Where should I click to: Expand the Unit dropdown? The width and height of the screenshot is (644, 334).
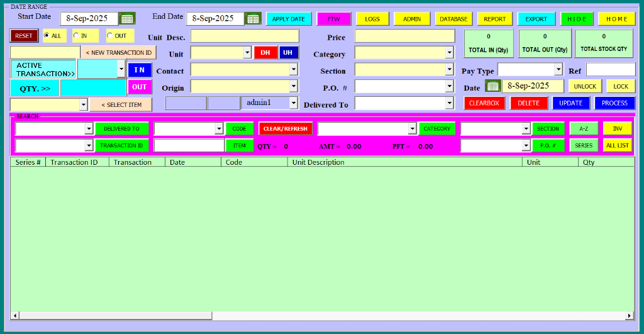click(x=247, y=53)
